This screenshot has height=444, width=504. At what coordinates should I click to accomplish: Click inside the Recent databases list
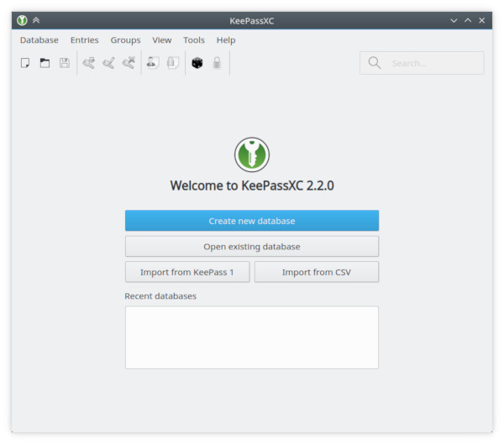[252, 337]
